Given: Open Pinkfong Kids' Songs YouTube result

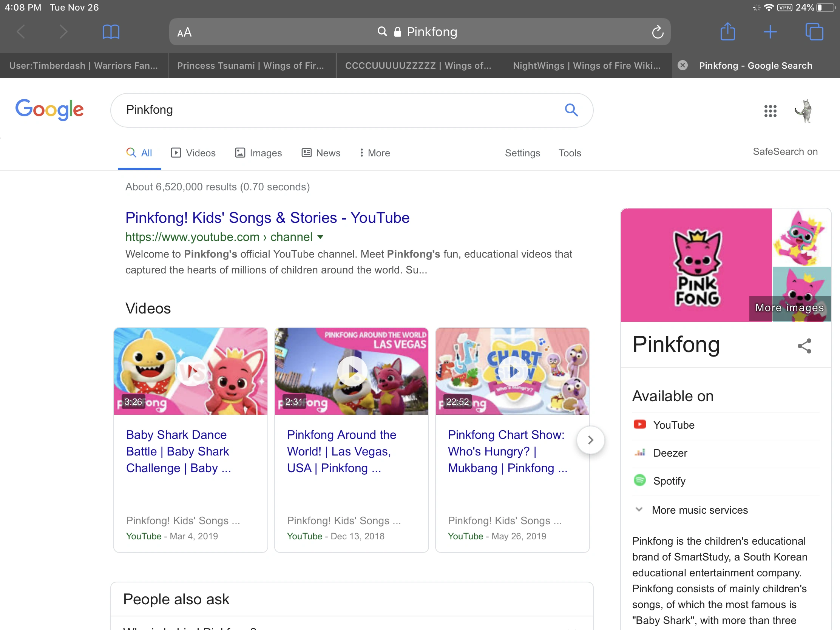Looking at the screenshot, I should coord(267,218).
